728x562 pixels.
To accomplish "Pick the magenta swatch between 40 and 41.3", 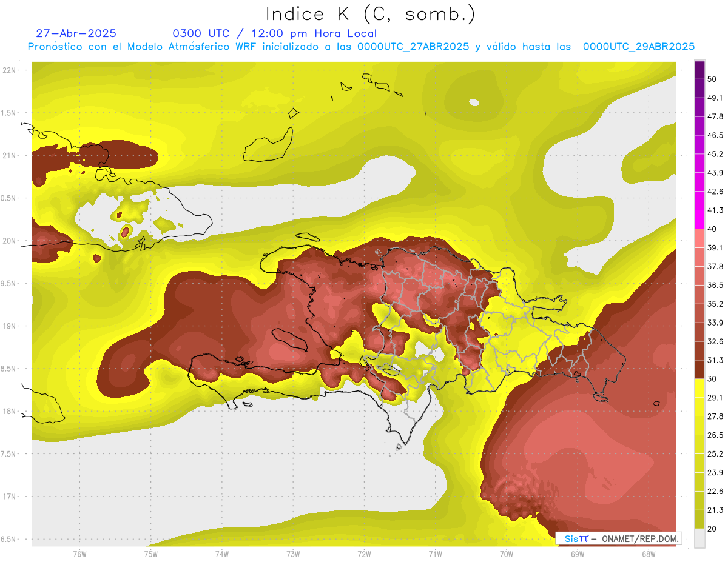I will (x=700, y=219).
